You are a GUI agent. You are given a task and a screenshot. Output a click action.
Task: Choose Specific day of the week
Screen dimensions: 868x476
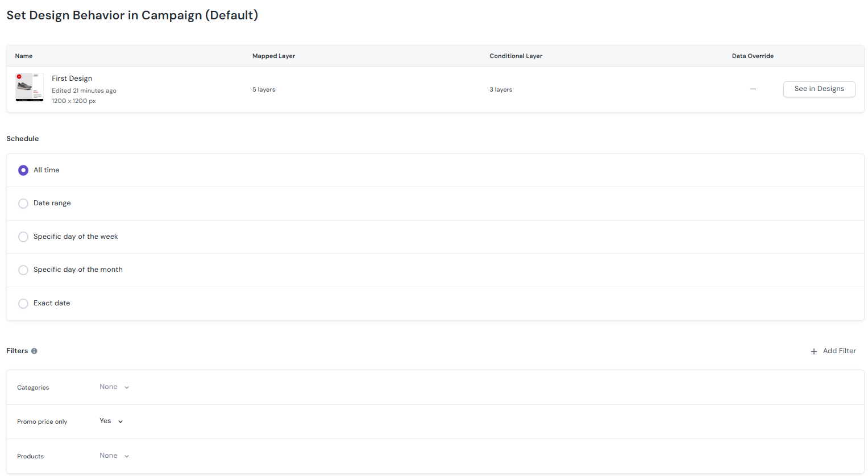click(23, 237)
